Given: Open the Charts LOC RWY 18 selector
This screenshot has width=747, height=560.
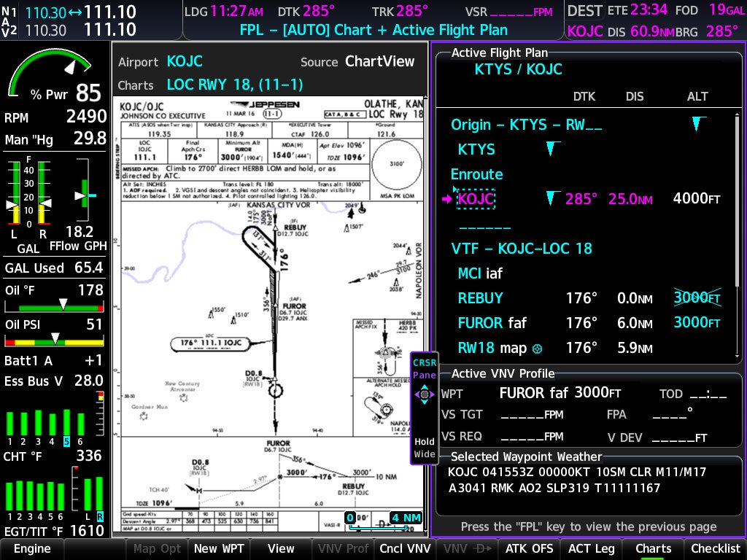Looking at the screenshot, I should (x=234, y=85).
